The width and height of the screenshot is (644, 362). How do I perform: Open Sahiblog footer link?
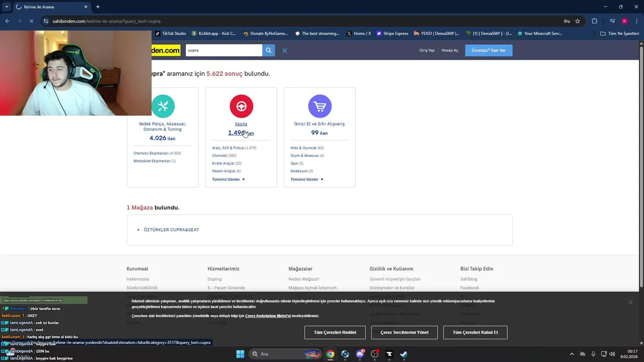[x=468, y=279]
